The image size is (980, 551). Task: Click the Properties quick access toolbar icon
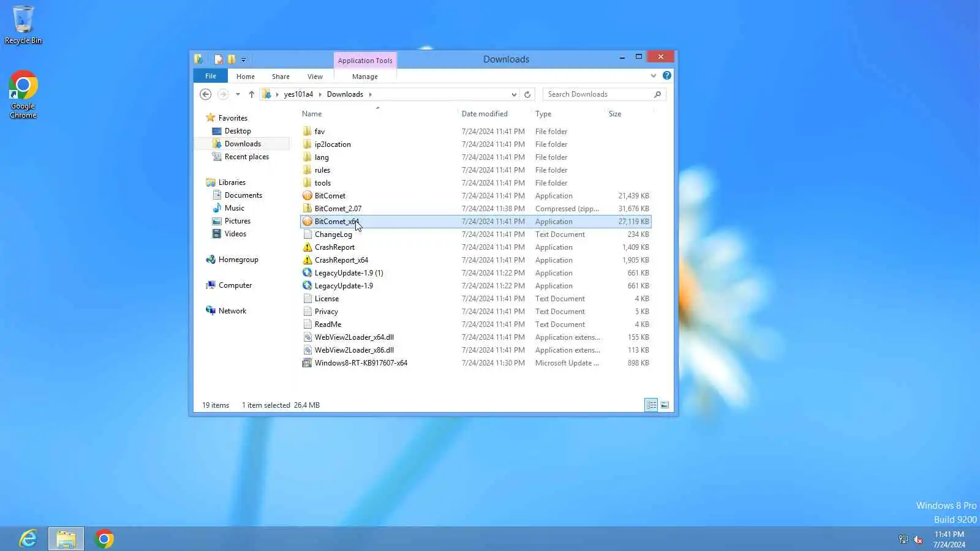(218, 59)
